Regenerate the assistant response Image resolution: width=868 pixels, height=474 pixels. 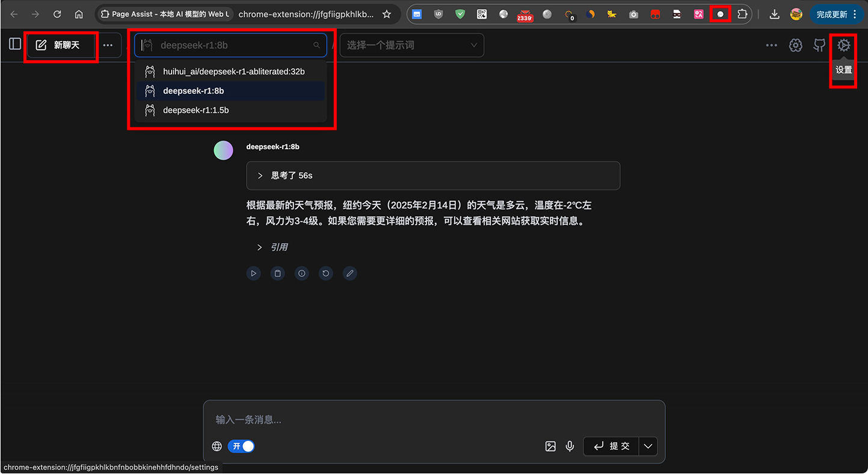[x=325, y=274]
